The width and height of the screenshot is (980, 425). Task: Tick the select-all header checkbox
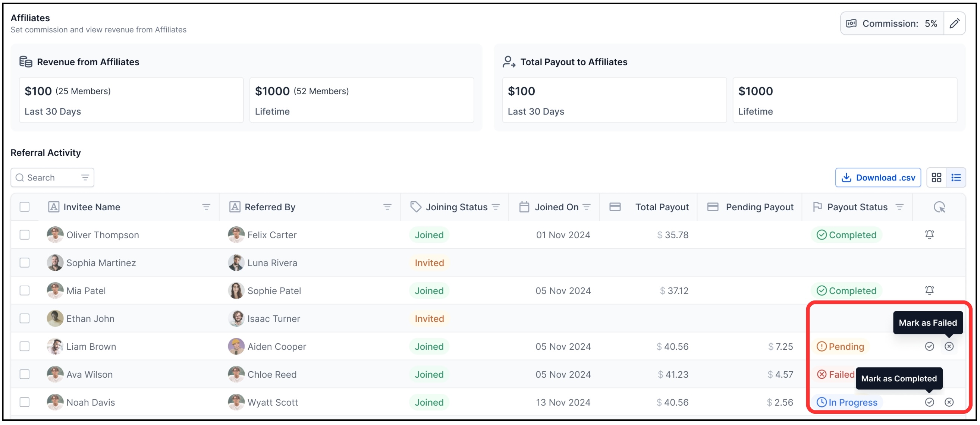pyautogui.click(x=25, y=207)
